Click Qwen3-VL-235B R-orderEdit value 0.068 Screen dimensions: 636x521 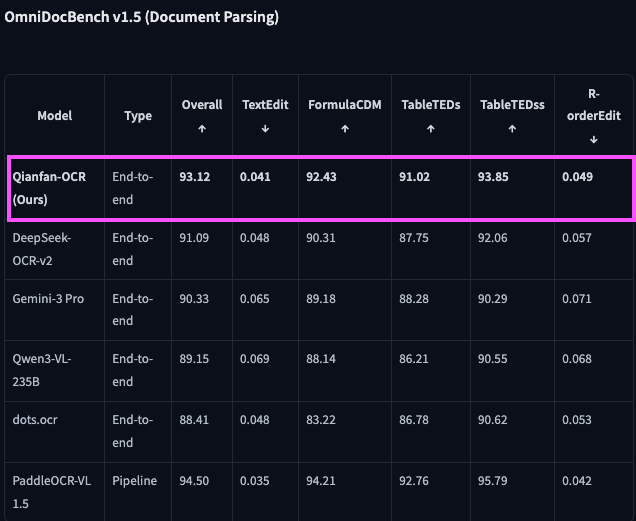point(577,359)
